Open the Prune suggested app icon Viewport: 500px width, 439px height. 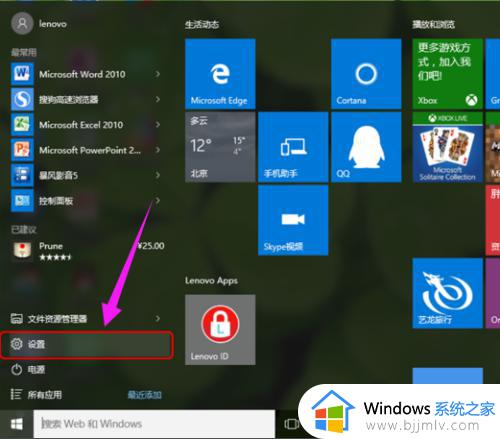click(x=22, y=251)
